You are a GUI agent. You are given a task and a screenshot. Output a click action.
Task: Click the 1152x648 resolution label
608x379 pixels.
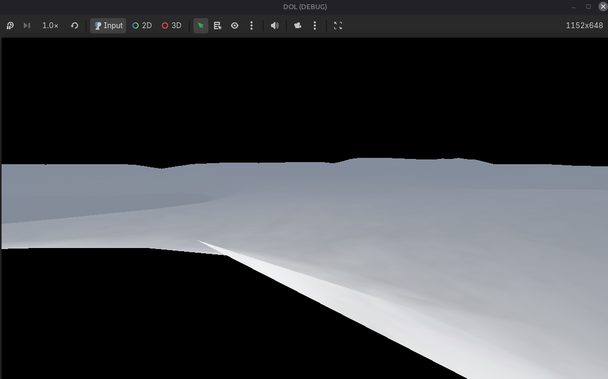click(584, 26)
